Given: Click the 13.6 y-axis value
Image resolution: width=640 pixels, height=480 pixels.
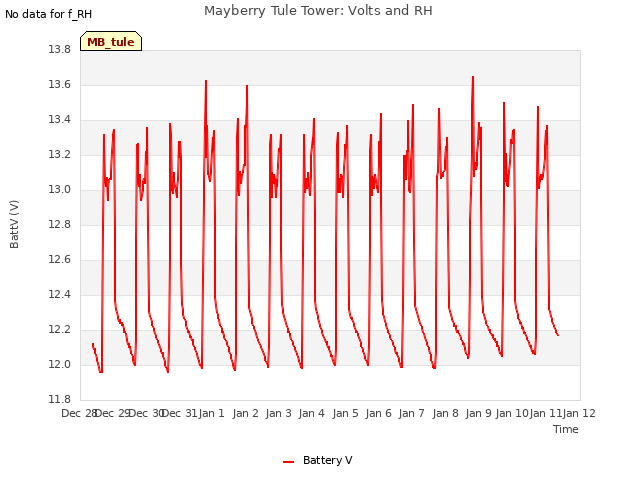Looking at the screenshot, I should 60,84.
